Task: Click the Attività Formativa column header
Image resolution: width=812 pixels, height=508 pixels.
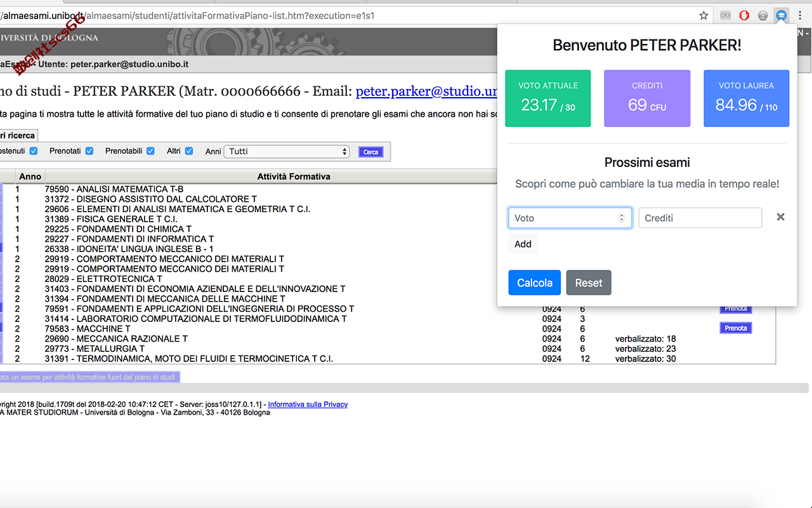Action: coord(294,177)
